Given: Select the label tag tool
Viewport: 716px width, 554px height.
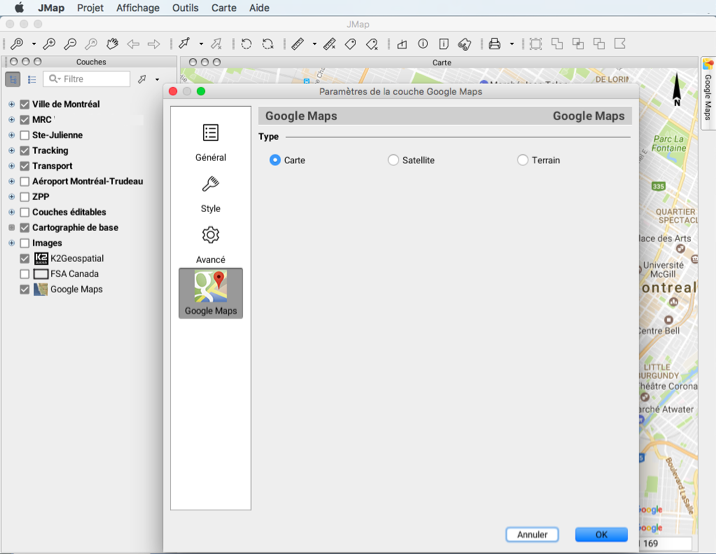Looking at the screenshot, I should (350, 44).
